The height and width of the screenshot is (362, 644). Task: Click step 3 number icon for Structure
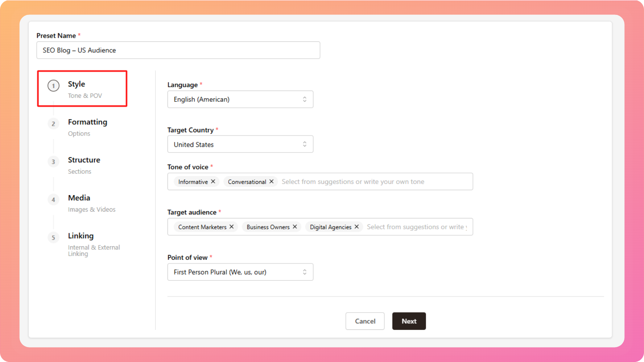pyautogui.click(x=54, y=162)
